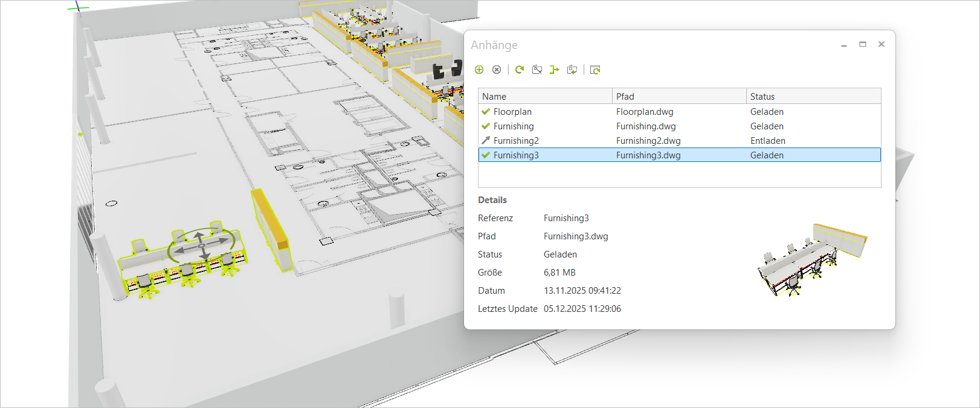980x408 pixels.
Task: Sort attachments by the Status column header
Action: pos(813,96)
